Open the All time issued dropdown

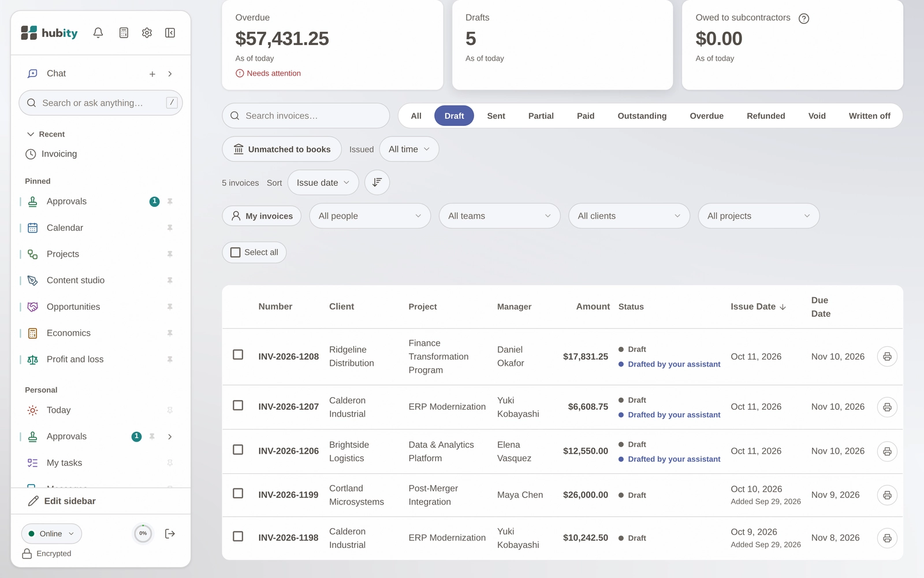coord(409,149)
